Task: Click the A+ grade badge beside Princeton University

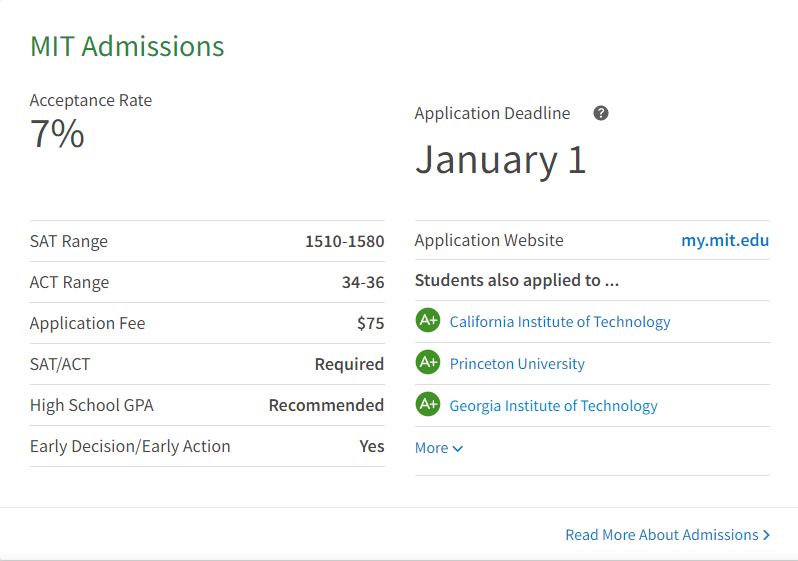Action: (428, 362)
